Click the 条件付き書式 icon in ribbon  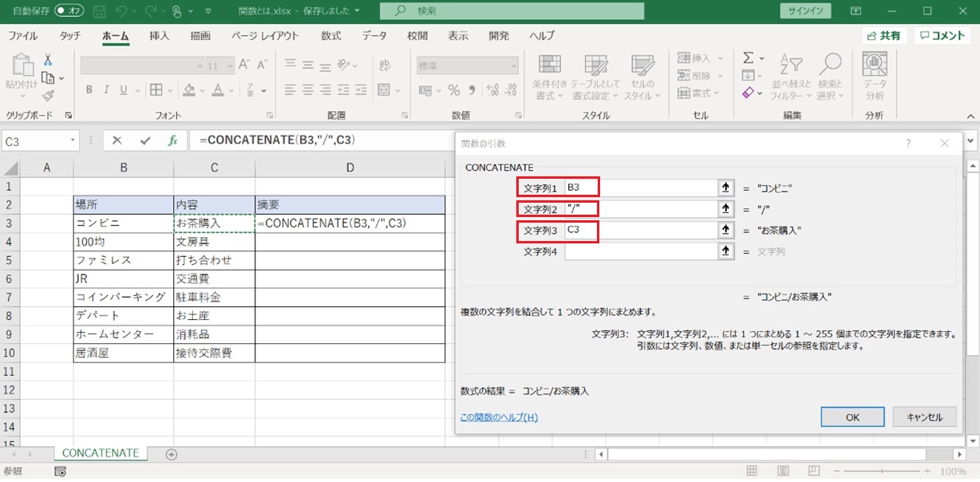click(549, 78)
